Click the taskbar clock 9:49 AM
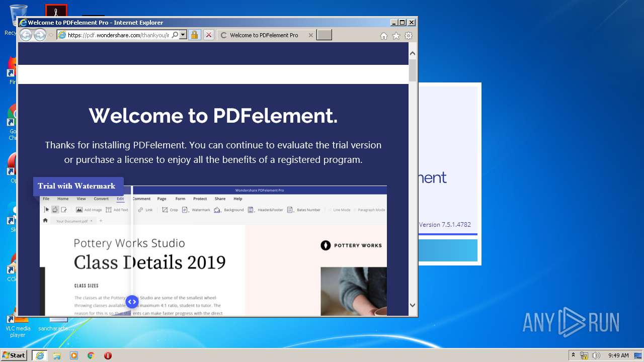The width and height of the screenshot is (644, 362). coord(618,355)
